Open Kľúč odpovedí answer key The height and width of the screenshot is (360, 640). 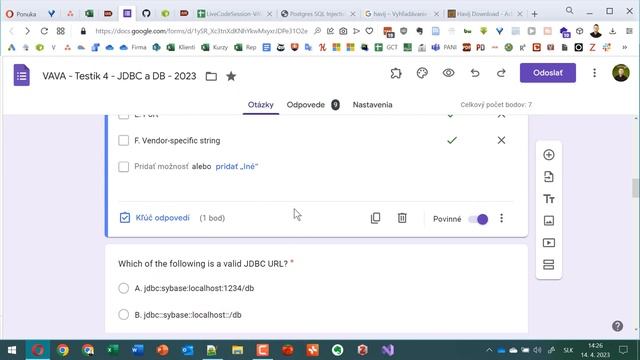pyautogui.click(x=155, y=218)
